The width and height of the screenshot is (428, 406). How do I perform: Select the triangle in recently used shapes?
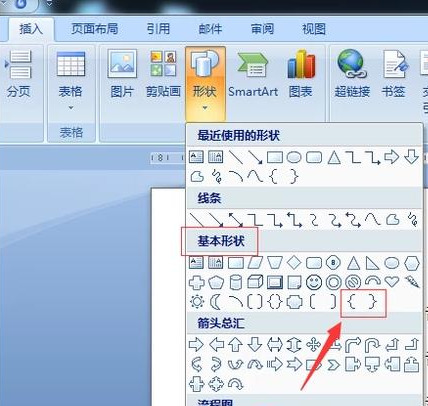point(334,157)
